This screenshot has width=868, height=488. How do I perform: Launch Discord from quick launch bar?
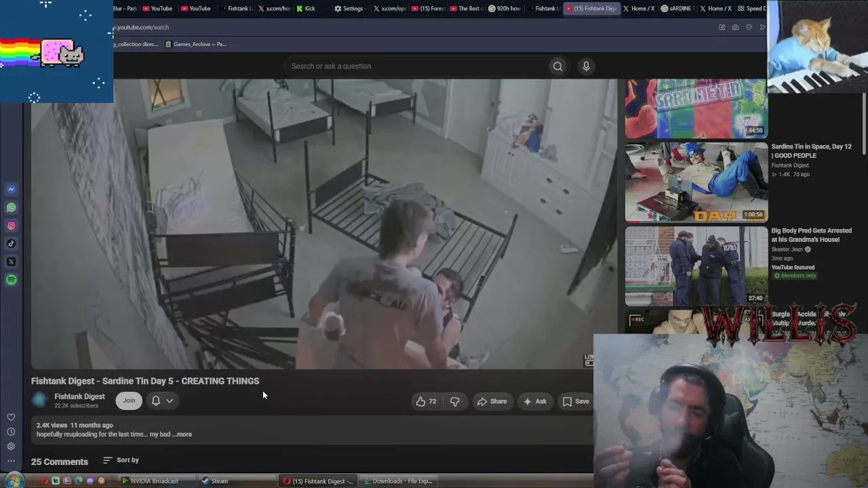[x=90, y=481]
